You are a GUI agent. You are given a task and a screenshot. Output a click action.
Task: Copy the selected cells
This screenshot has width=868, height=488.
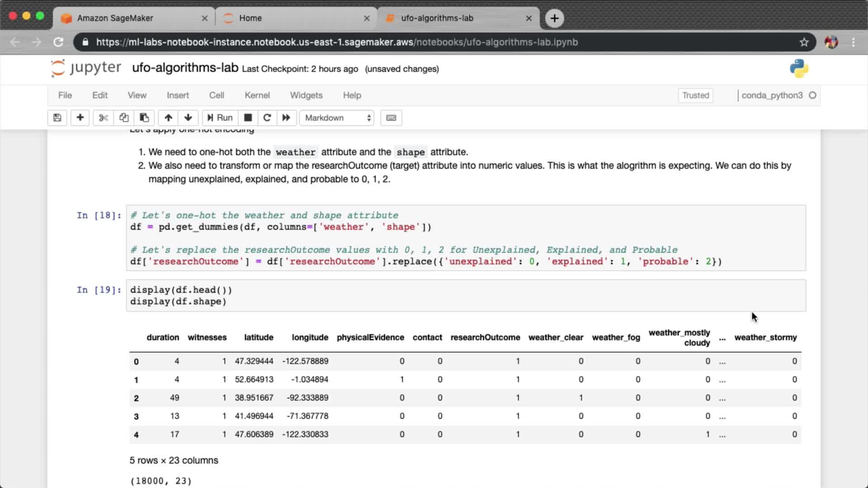(x=124, y=118)
